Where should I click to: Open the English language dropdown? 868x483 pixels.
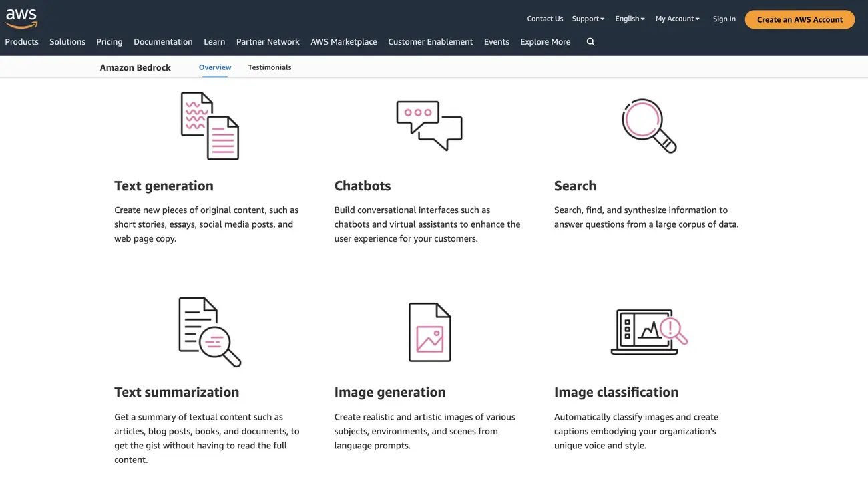[630, 19]
